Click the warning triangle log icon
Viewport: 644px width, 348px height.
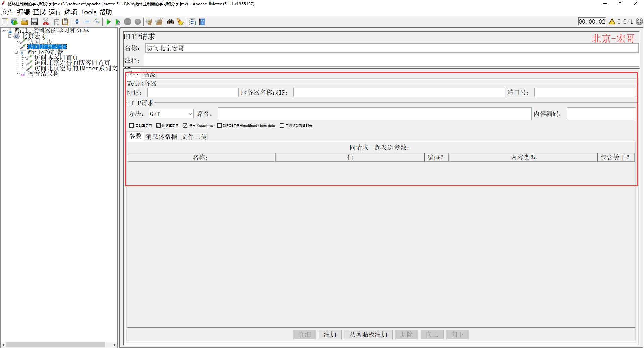pos(612,21)
